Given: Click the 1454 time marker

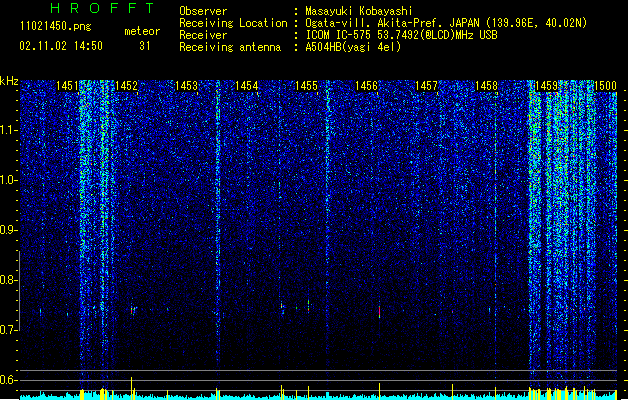Looking at the screenshot, I should click(246, 86).
